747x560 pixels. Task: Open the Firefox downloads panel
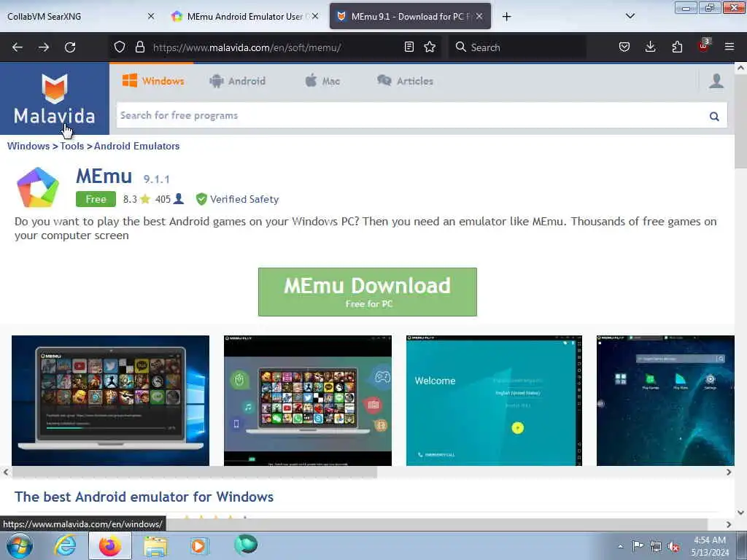pyautogui.click(x=650, y=47)
